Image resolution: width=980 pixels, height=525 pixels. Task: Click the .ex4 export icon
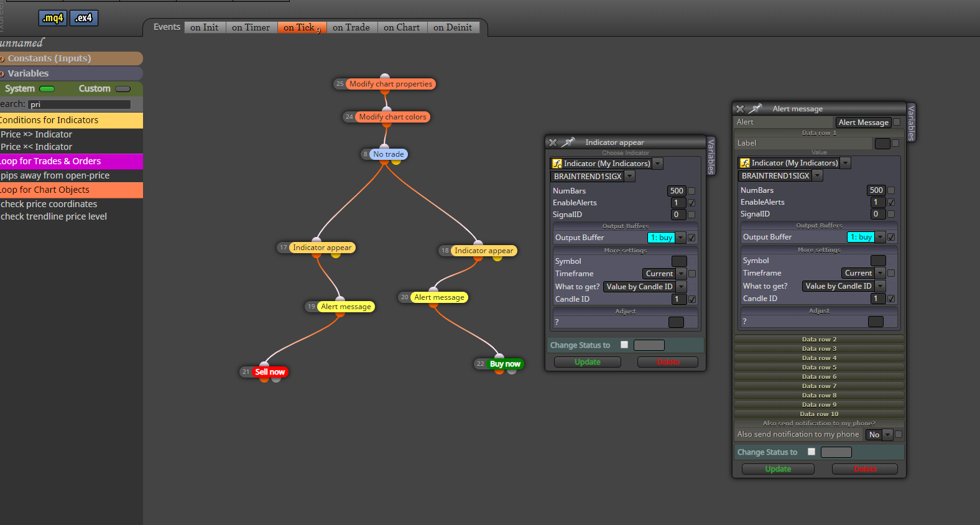(84, 18)
